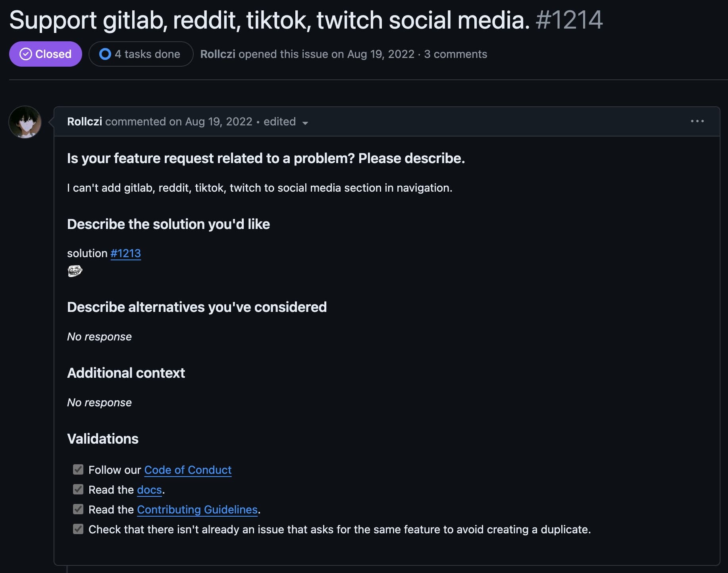Toggle the Contributing Guidelines checkbox
This screenshot has height=573, width=728.
coord(78,509)
